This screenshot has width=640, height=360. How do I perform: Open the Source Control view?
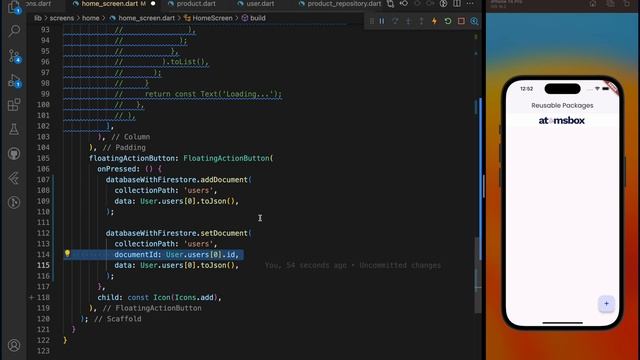tap(14, 56)
